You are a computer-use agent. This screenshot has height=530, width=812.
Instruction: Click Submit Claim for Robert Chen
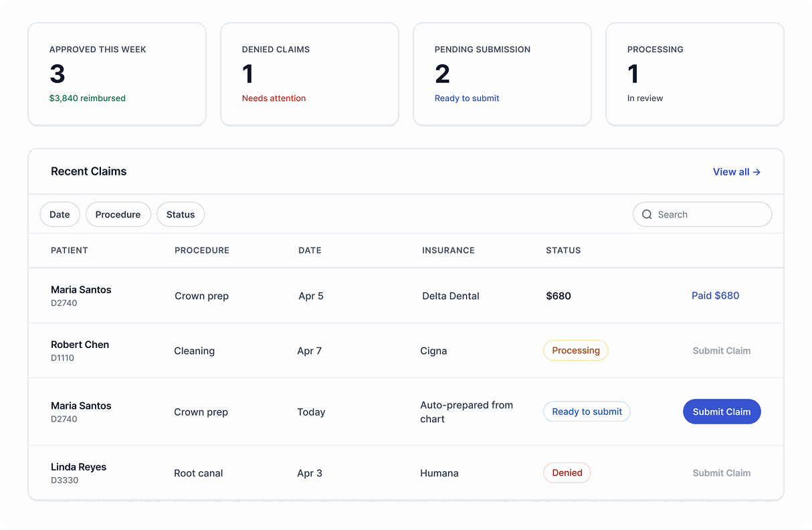coord(722,351)
